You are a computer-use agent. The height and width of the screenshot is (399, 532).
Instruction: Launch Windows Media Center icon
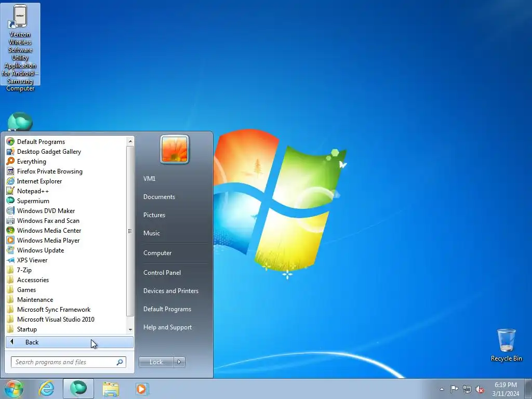(10, 230)
